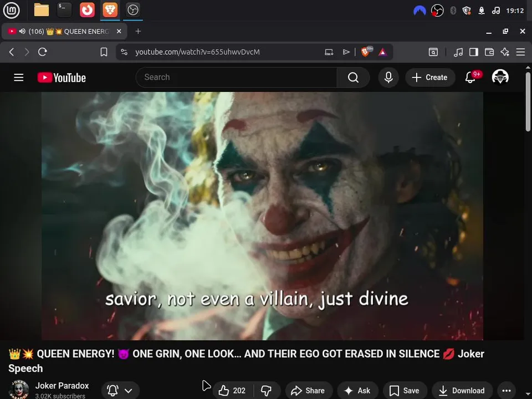This screenshot has height=399, width=532.
Task: Open the Brave Rewards triangle icon
Action: coord(383,52)
